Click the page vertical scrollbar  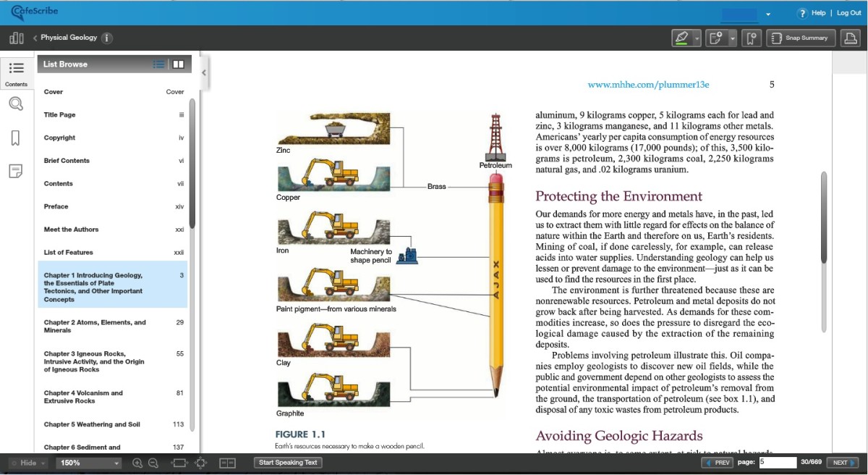point(824,217)
